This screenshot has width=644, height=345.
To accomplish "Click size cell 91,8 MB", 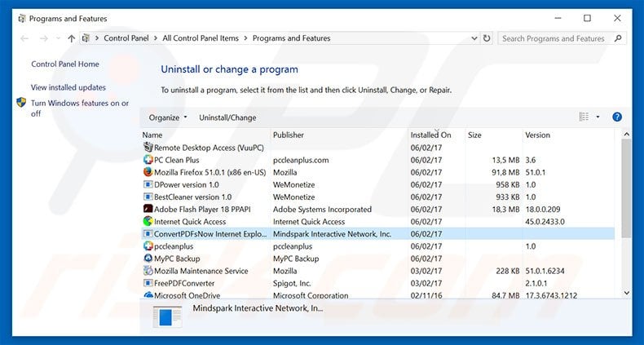I will click(x=505, y=172).
